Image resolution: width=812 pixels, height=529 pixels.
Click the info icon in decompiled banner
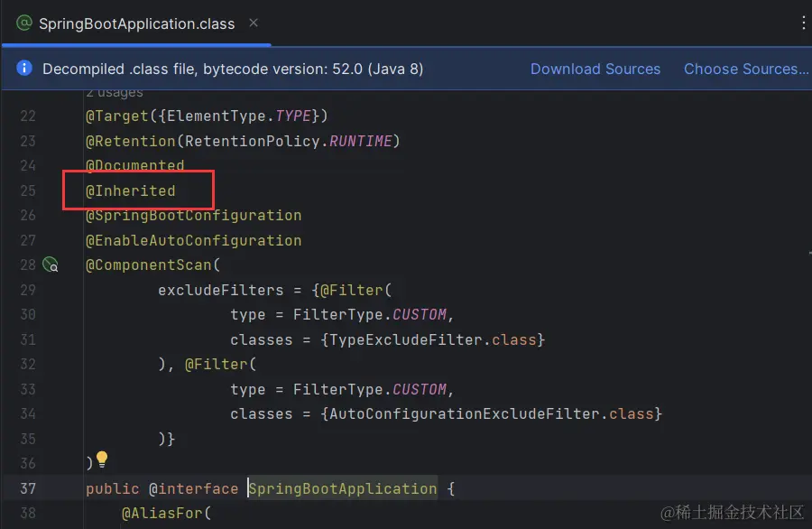pos(24,68)
